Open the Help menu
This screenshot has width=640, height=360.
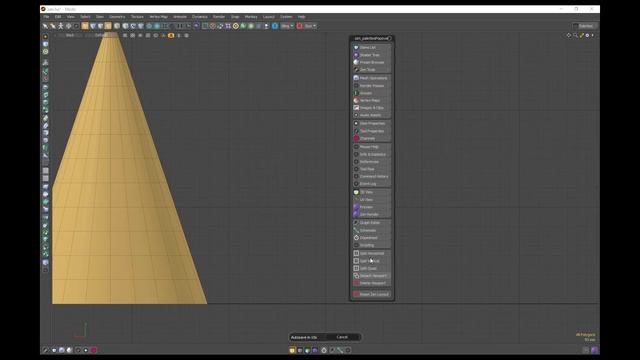[301, 17]
